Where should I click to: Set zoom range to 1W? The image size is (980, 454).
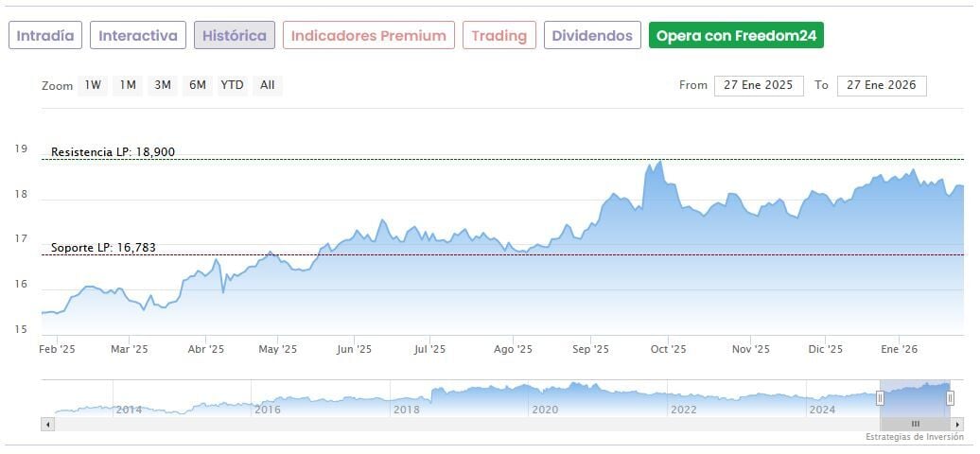(x=93, y=85)
